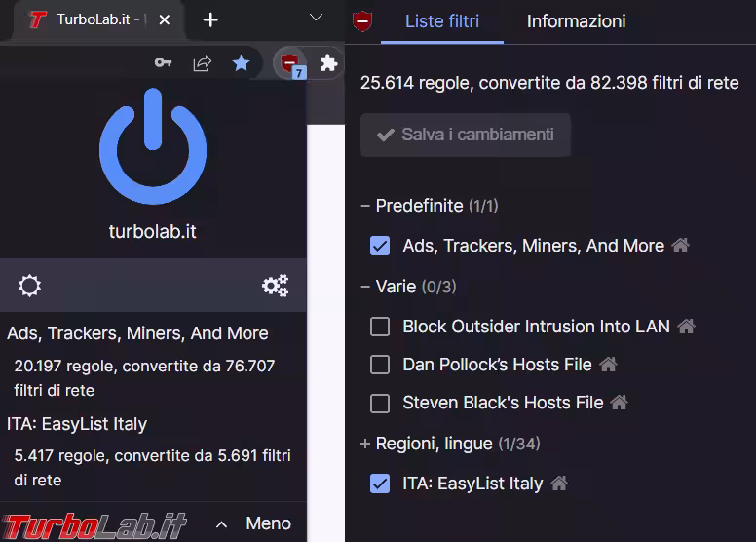Viewport: 756px width, 542px height.
Task: Select the Liste filtri tab
Action: (x=441, y=21)
